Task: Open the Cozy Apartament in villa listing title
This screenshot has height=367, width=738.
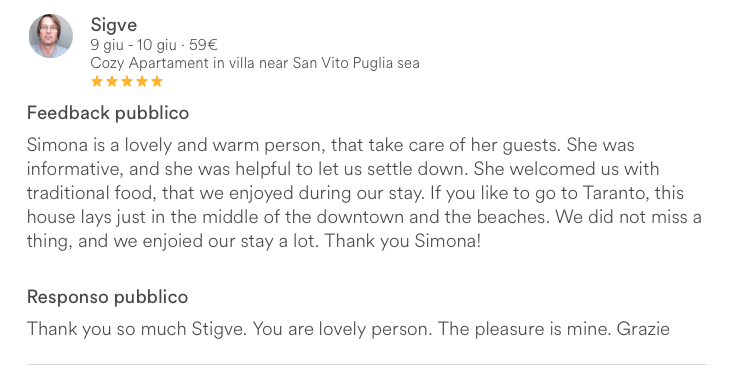Action: tap(255, 63)
